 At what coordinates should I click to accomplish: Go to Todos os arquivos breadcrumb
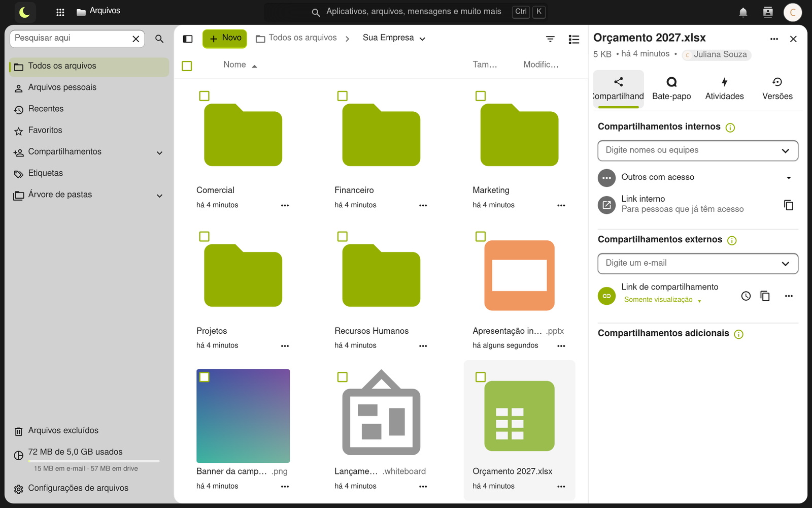click(x=296, y=38)
